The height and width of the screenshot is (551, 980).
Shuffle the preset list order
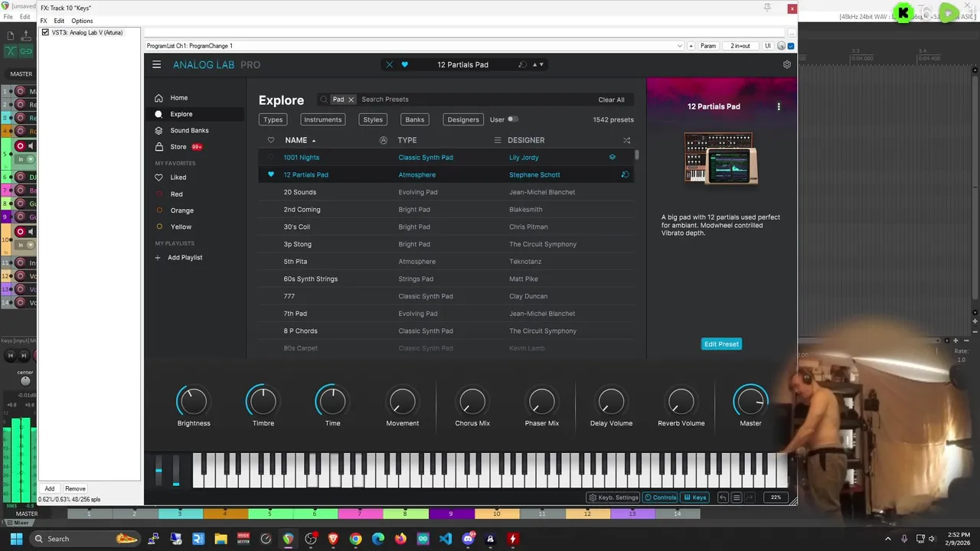click(626, 141)
